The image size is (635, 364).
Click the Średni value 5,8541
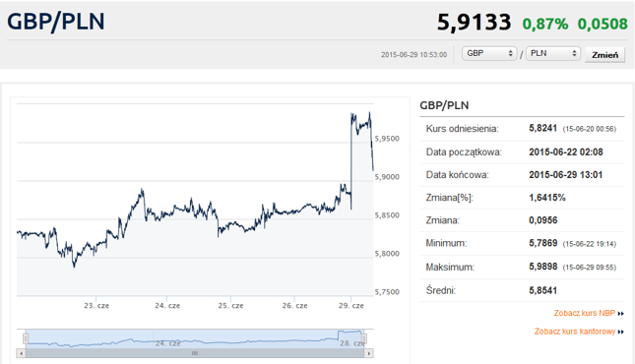tap(543, 290)
